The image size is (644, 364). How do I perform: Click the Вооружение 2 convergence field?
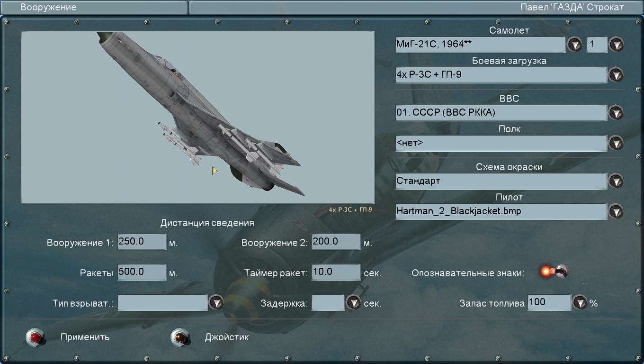(336, 242)
